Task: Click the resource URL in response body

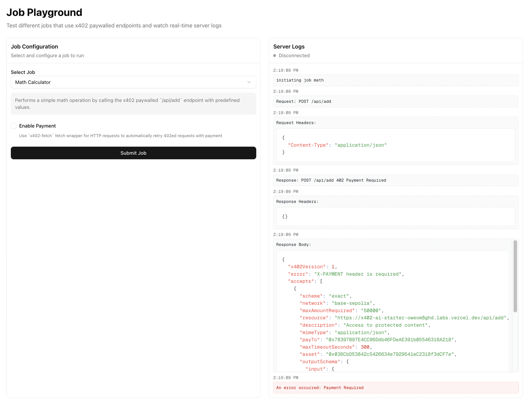Action: 420,318
